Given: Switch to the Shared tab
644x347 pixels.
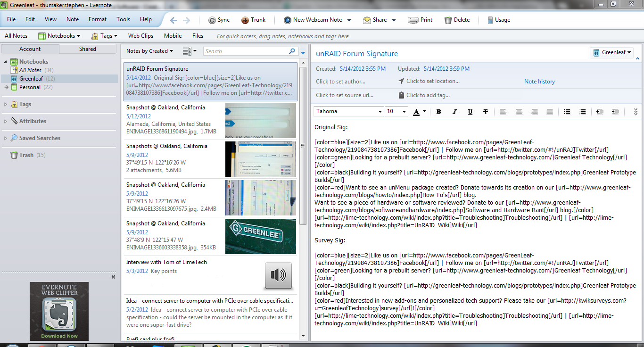Looking at the screenshot, I should 87,49.
